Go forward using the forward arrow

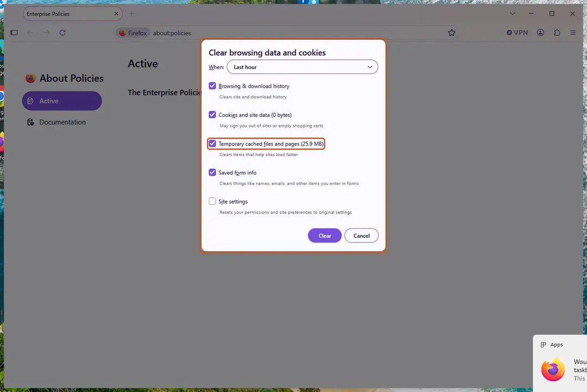(x=46, y=33)
